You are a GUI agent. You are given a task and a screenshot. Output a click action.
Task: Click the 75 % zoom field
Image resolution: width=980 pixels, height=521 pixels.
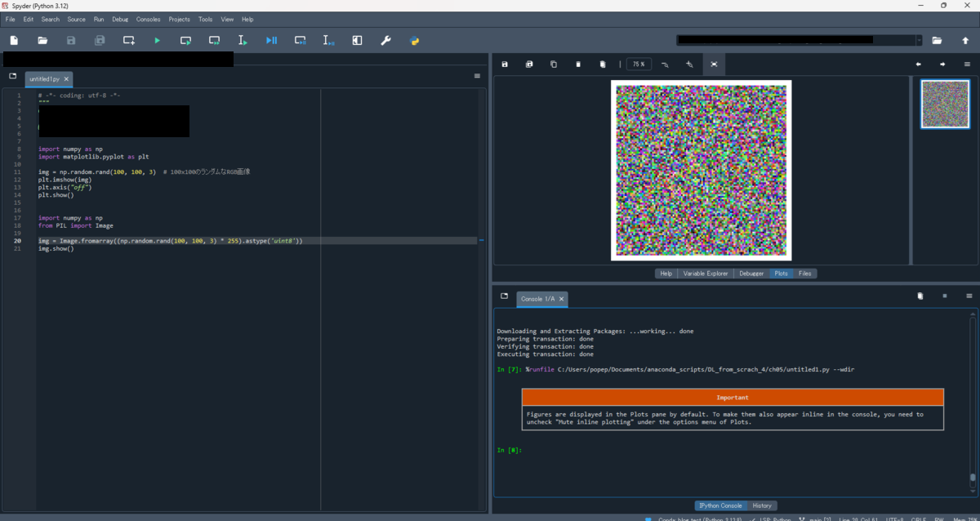coord(639,65)
